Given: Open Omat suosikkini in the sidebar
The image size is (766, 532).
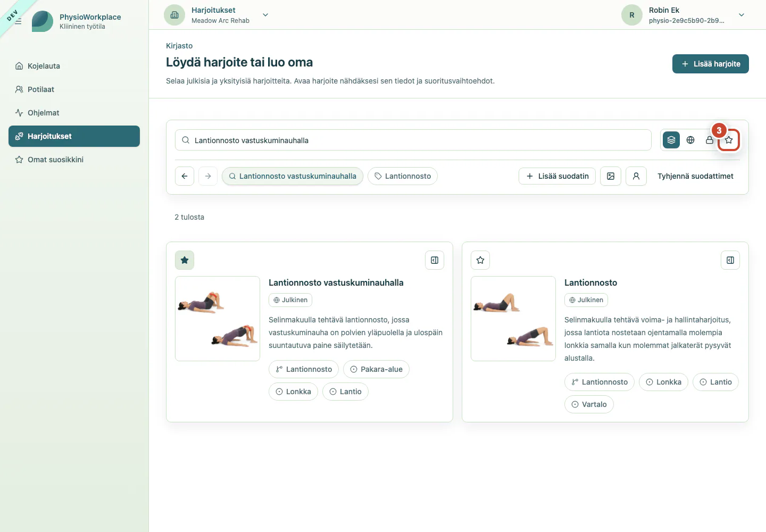Looking at the screenshot, I should point(74,160).
